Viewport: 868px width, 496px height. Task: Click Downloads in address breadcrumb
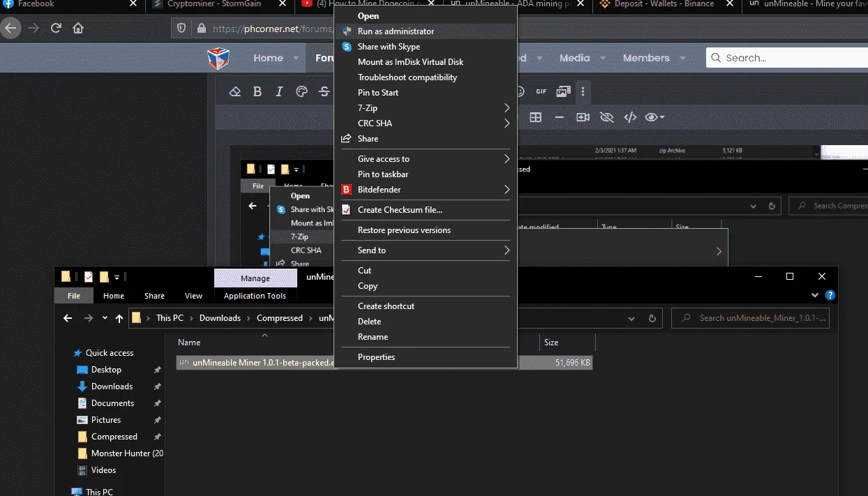pos(220,318)
